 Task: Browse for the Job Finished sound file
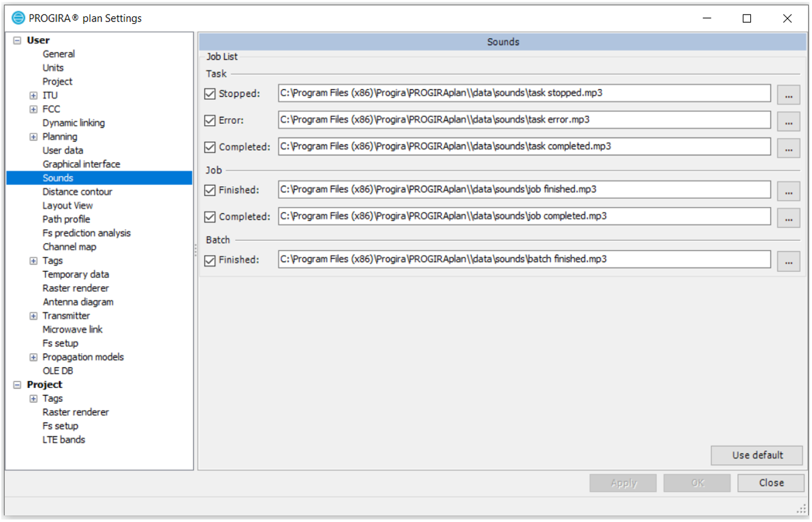pyautogui.click(x=789, y=191)
